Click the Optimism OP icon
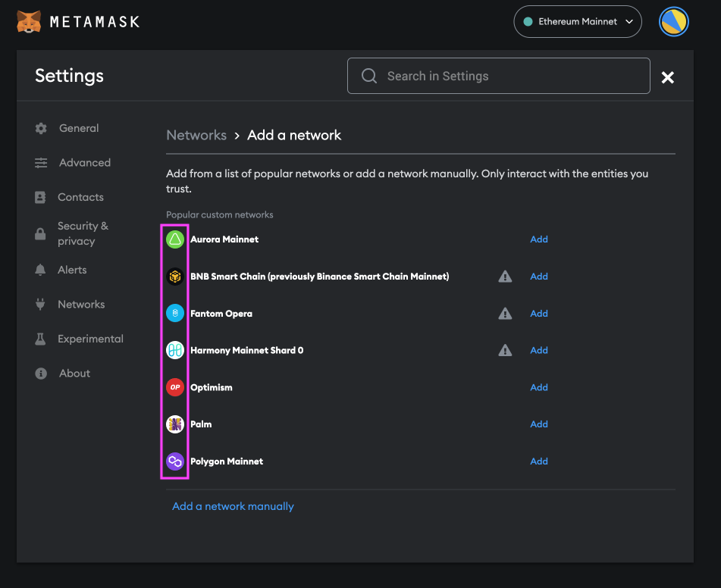721x588 pixels. 174,387
